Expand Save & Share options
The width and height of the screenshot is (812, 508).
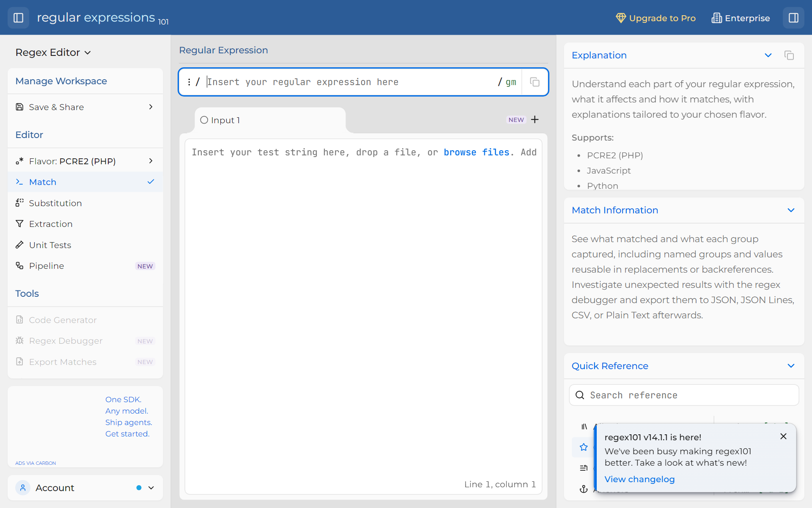pyautogui.click(x=85, y=107)
